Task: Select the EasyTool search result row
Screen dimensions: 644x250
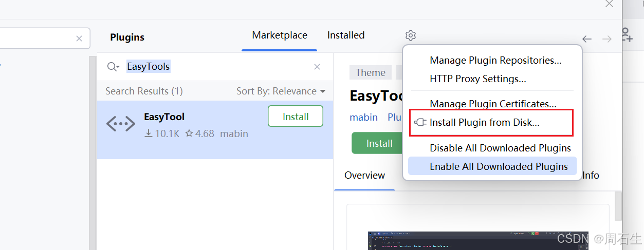Action: [x=215, y=129]
